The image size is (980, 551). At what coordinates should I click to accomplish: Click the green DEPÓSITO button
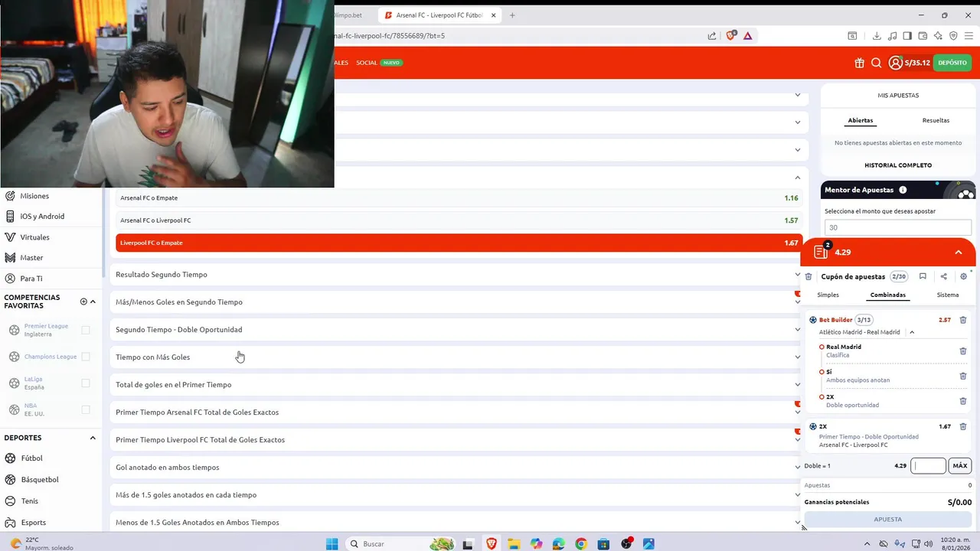952,63
